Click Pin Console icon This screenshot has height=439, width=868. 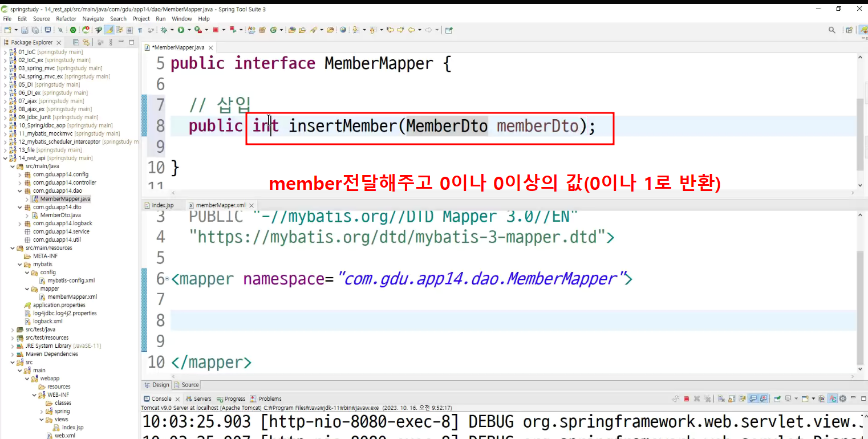tap(777, 399)
